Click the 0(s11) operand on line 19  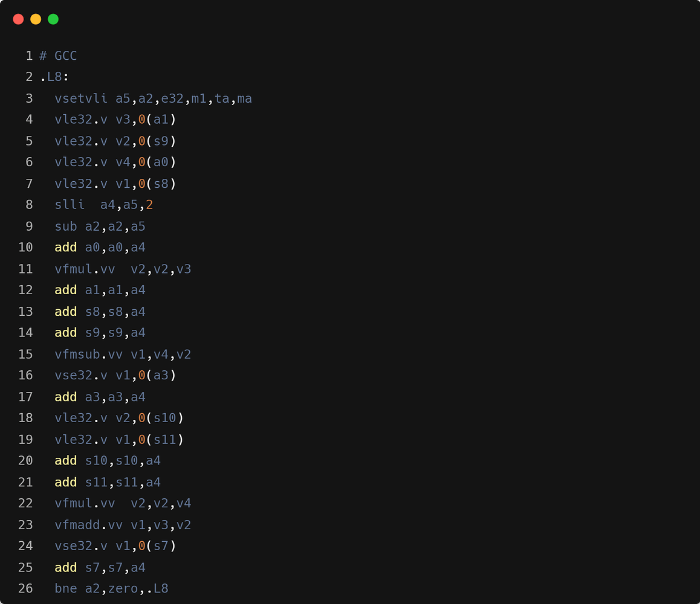161,439
